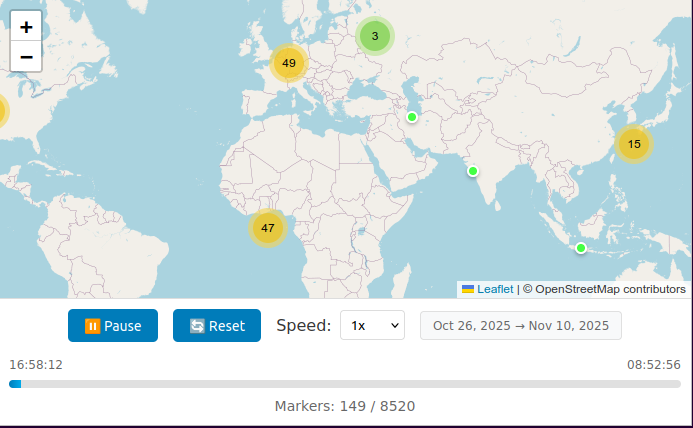Image resolution: width=693 pixels, height=428 pixels.
Task: Open the OpenStreetMap contributors link
Action: pos(610,289)
